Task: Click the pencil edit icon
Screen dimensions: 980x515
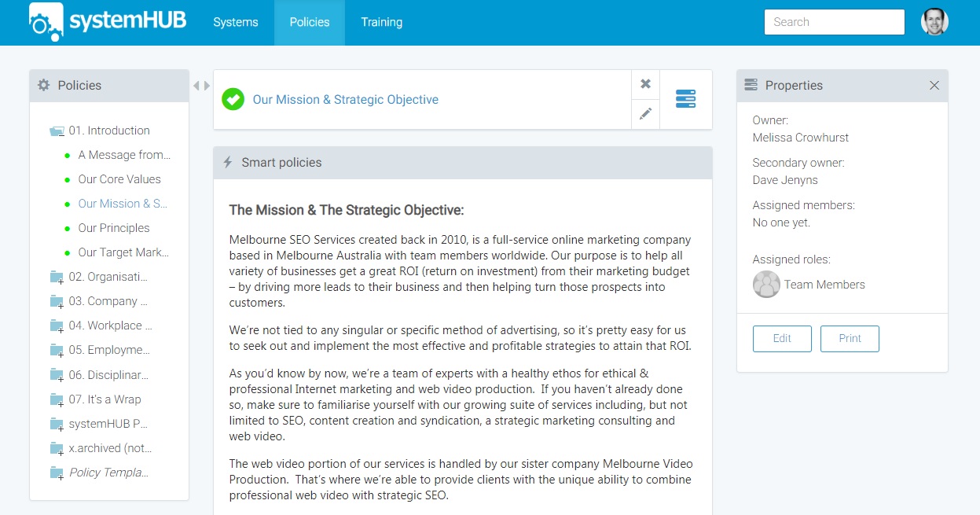Action: point(645,114)
